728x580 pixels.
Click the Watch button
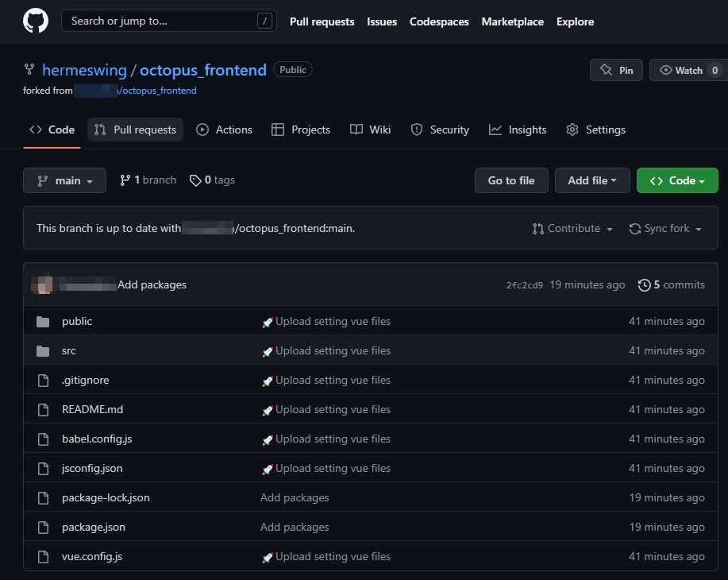pyautogui.click(x=688, y=70)
